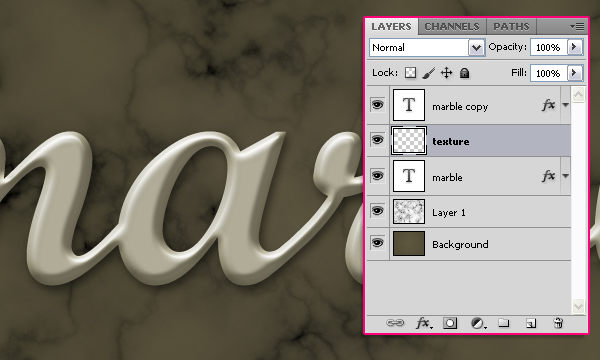Open the Opacity slider arrow
The height and width of the screenshot is (360, 600).
pos(574,47)
